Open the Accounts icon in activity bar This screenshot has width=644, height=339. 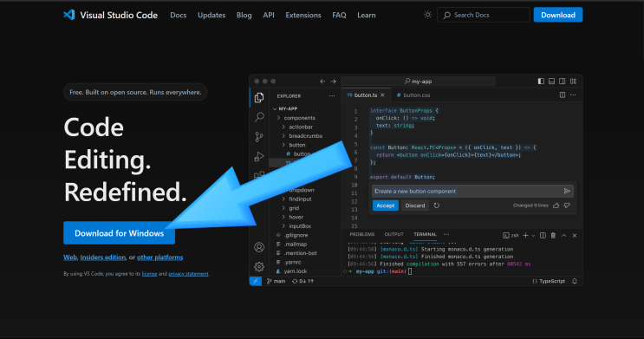click(x=259, y=247)
